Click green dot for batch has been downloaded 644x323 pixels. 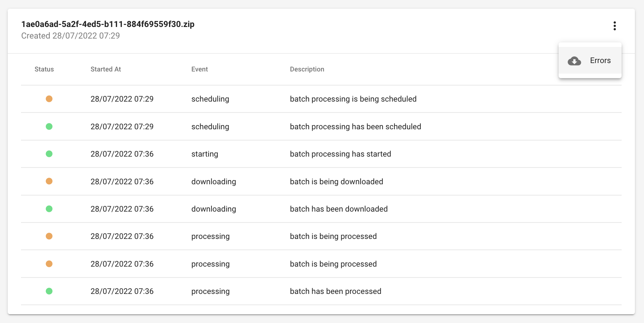(x=49, y=209)
